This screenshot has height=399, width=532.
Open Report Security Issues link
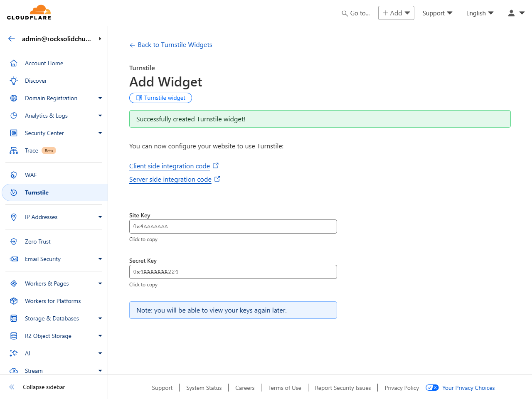pos(343,388)
